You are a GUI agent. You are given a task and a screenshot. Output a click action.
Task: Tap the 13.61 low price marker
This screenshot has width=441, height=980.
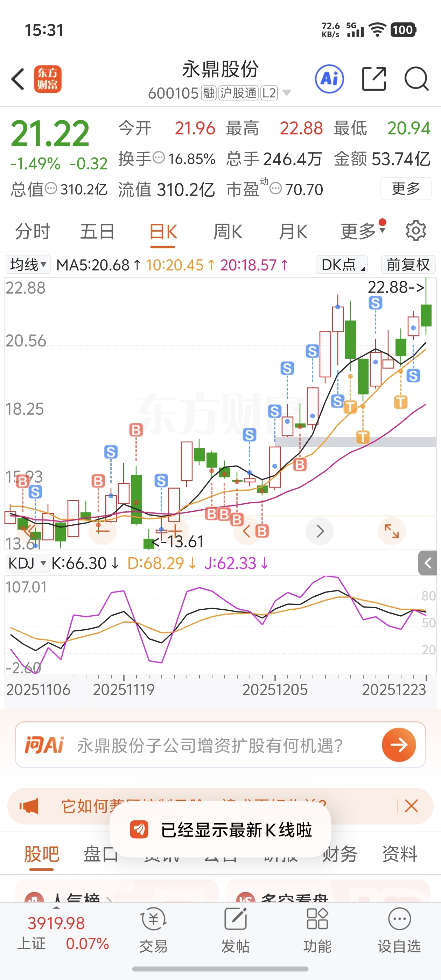[178, 541]
